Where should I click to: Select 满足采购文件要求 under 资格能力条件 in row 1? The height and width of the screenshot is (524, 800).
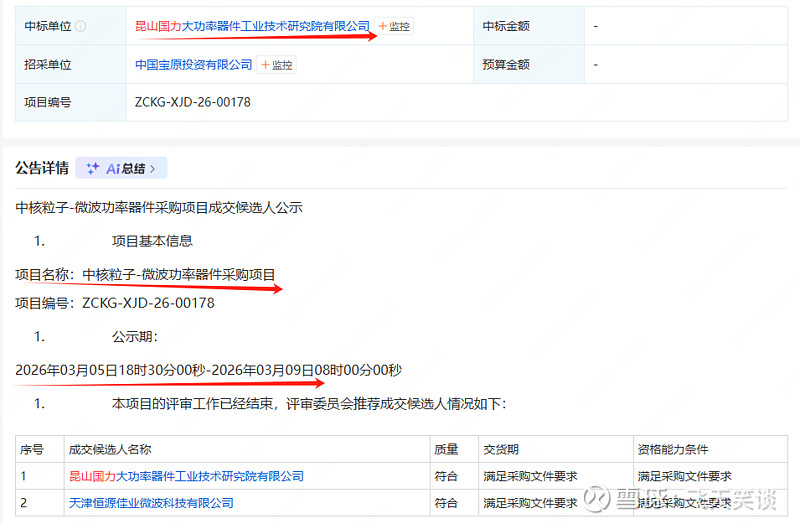click(x=684, y=477)
